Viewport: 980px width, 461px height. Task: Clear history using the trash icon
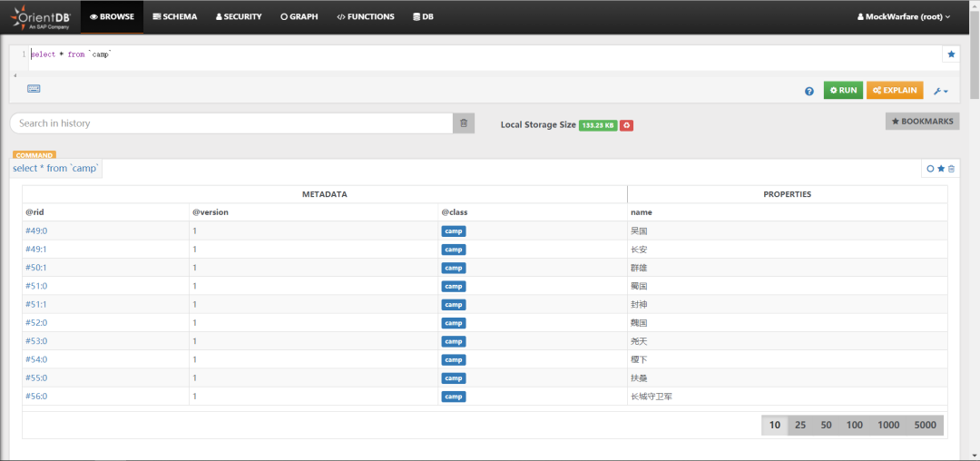(464, 123)
